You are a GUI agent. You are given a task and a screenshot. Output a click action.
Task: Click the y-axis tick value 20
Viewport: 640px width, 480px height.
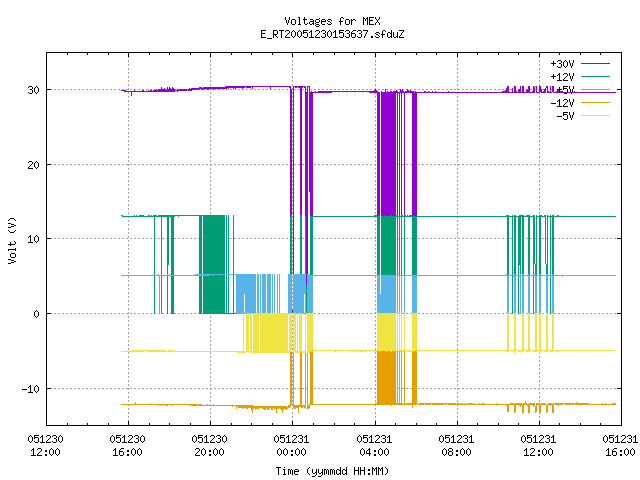coord(33,165)
